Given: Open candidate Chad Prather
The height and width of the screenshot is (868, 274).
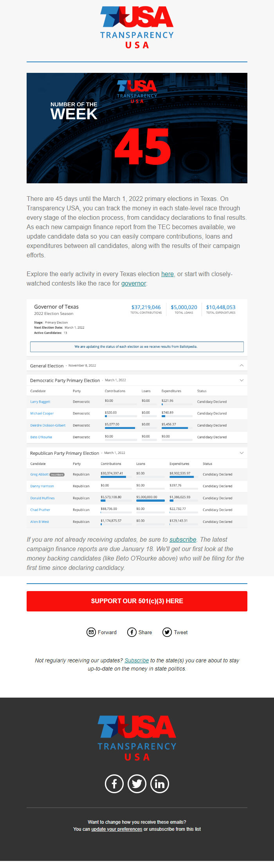Looking at the screenshot, I should pos(40,510).
